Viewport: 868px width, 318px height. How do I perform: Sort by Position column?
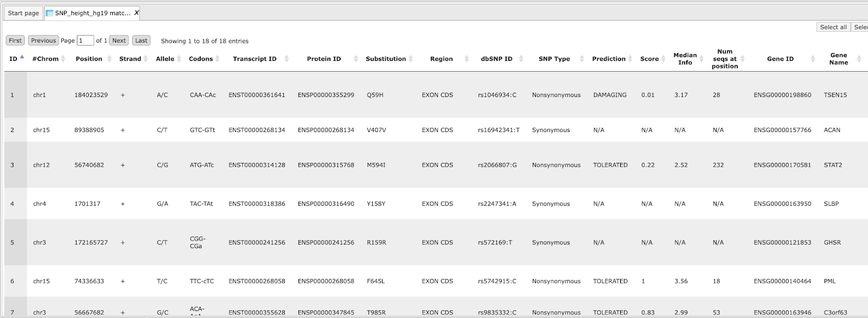[x=93, y=59]
